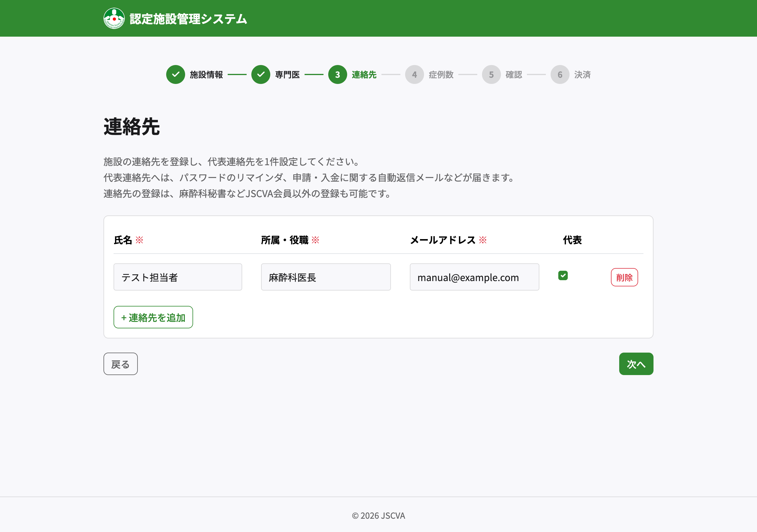Click the step 6 決済 circle
757x532 pixels.
point(560,75)
